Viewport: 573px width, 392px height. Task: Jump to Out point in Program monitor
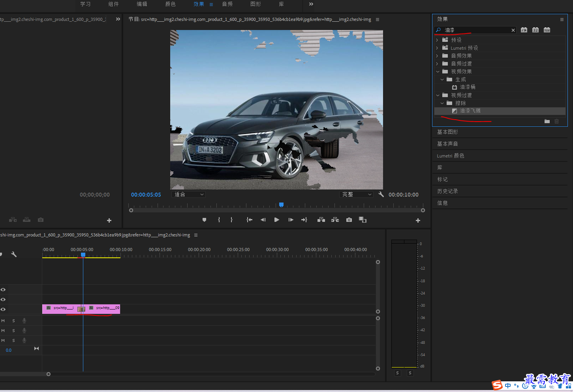304,220
